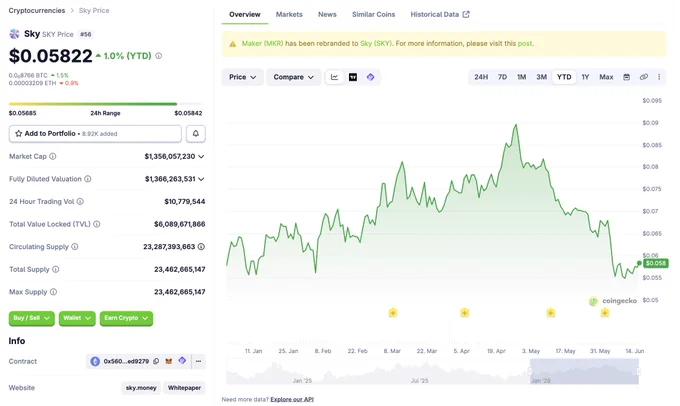680x406 pixels.
Task: Click yellow event marker near 5. Apr
Action: (x=464, y=312)
